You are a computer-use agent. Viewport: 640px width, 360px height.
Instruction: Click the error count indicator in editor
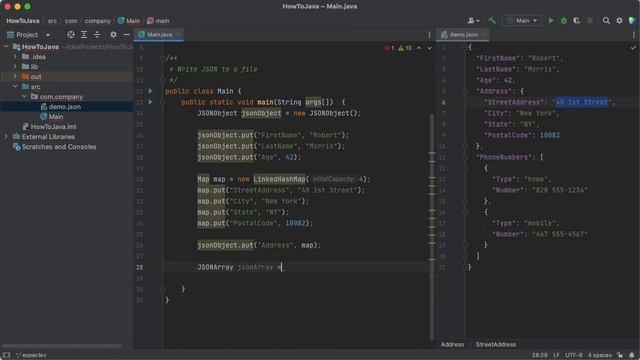389,48
